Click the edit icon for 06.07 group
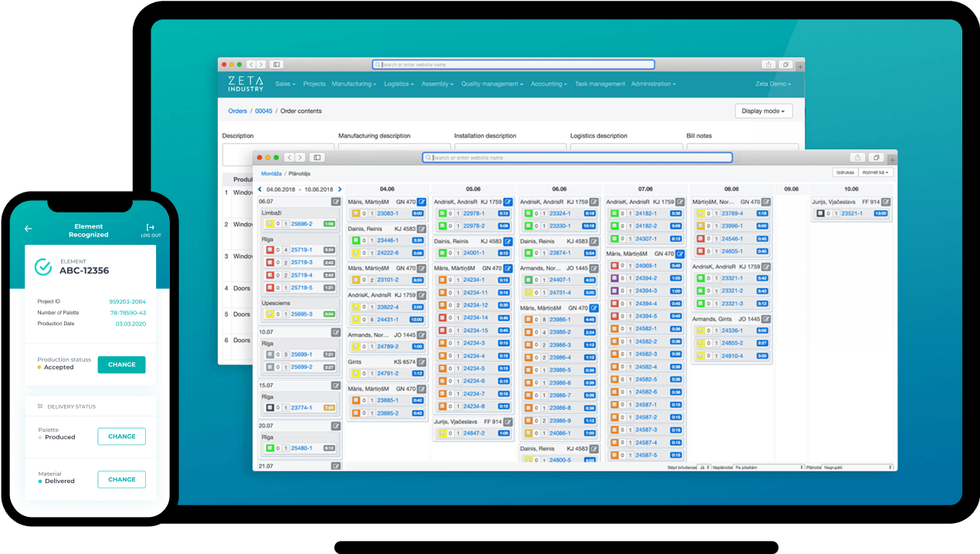The width and height of the screenshot is (980, 554). [x=335, y=202]
